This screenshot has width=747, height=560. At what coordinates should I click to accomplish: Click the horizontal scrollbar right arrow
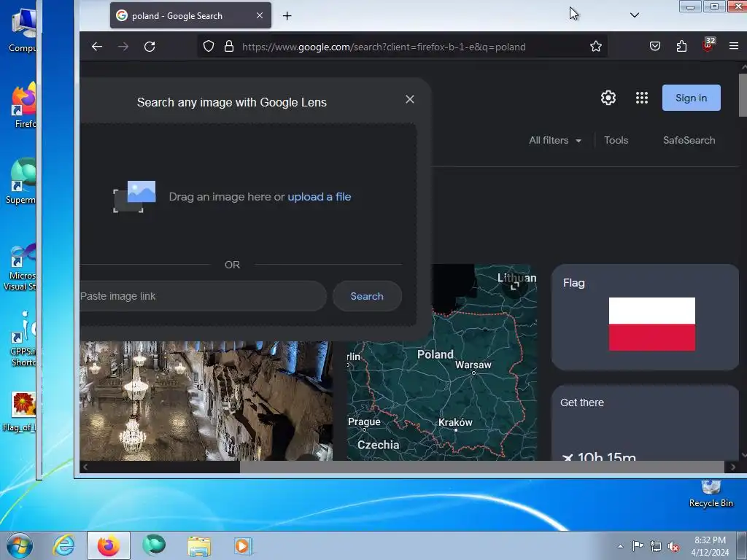click(733, 467)
